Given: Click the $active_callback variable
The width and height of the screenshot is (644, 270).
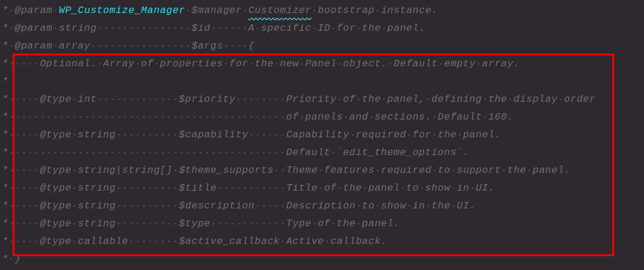Looking at the screenshot, I should 229,241.
